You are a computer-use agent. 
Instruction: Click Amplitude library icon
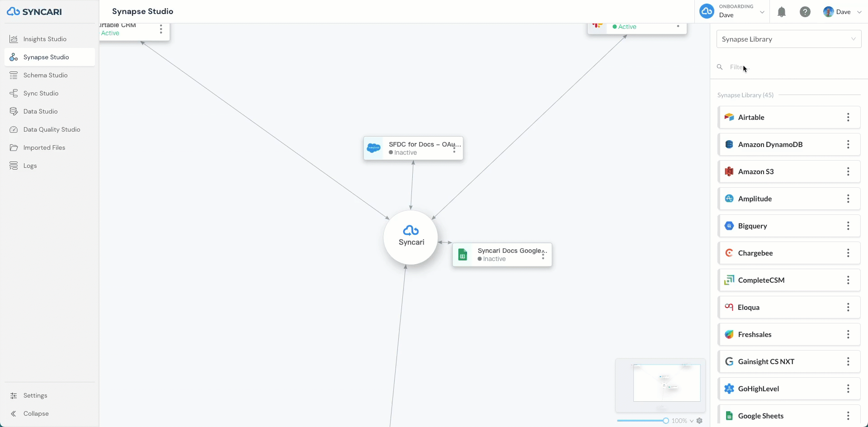pyautogui.click(x=729, y=199)
